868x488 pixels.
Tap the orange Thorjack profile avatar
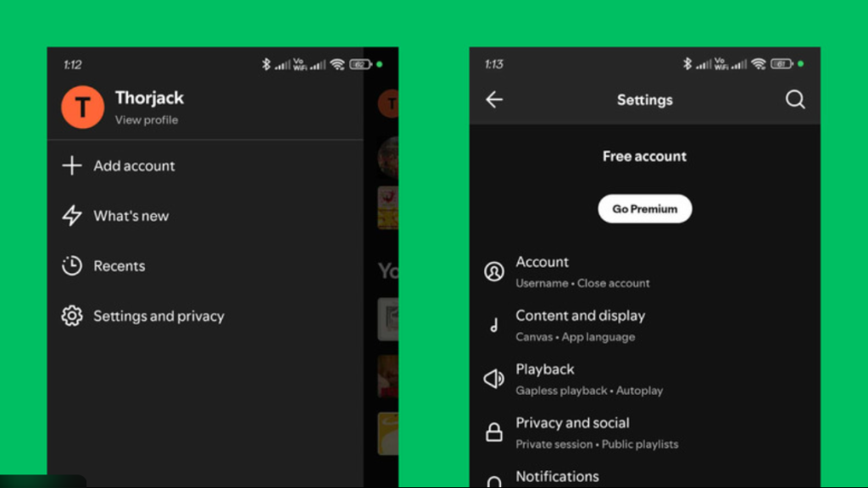[x=82, y=107]
